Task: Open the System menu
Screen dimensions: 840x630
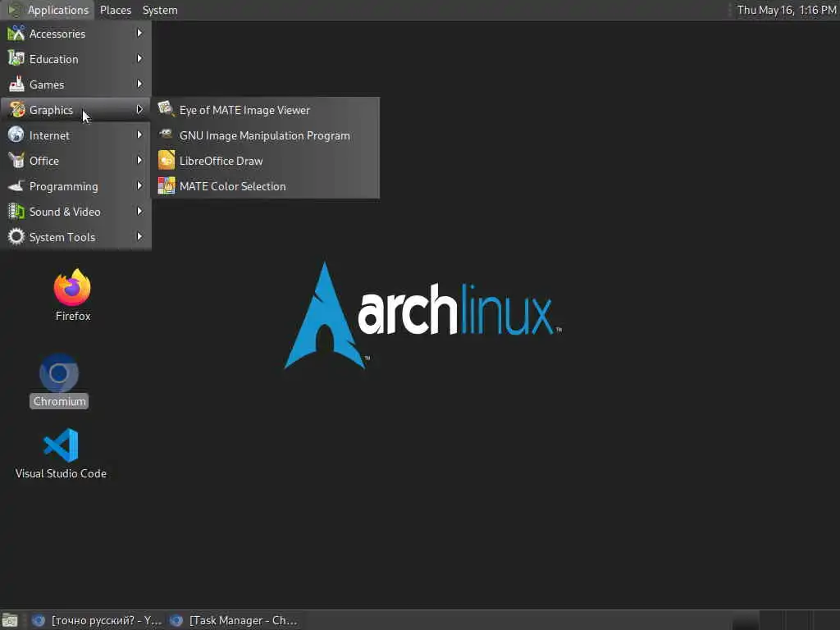Action: click(160, 10)
